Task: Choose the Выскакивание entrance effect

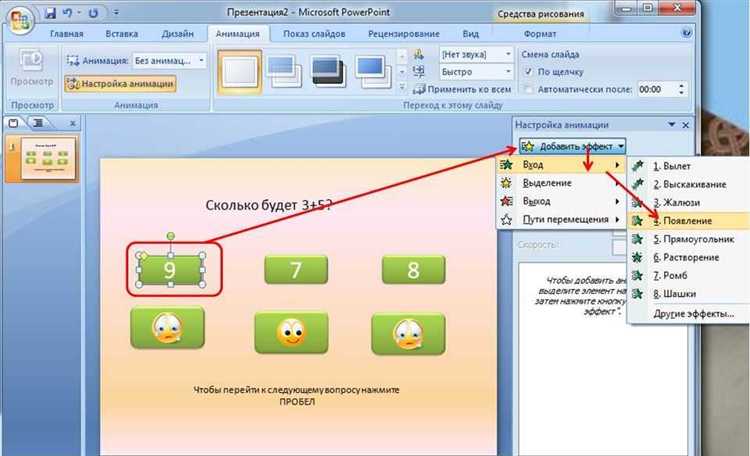Action: pos(688,184)
